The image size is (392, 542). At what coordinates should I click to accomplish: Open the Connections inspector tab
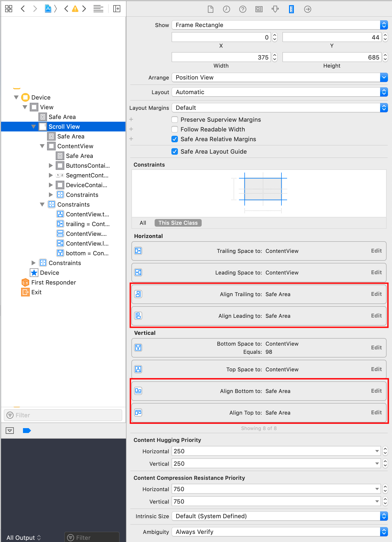308,9
